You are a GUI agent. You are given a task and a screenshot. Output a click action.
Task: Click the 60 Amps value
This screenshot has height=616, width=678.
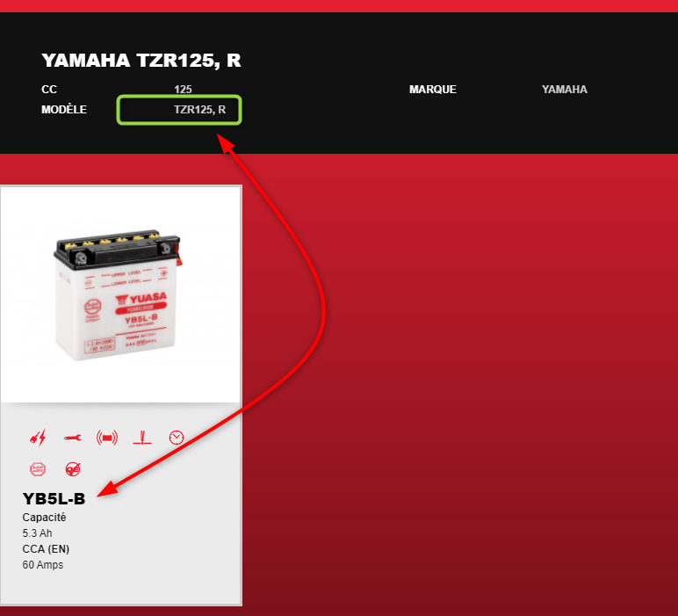[x=43, y=565]
